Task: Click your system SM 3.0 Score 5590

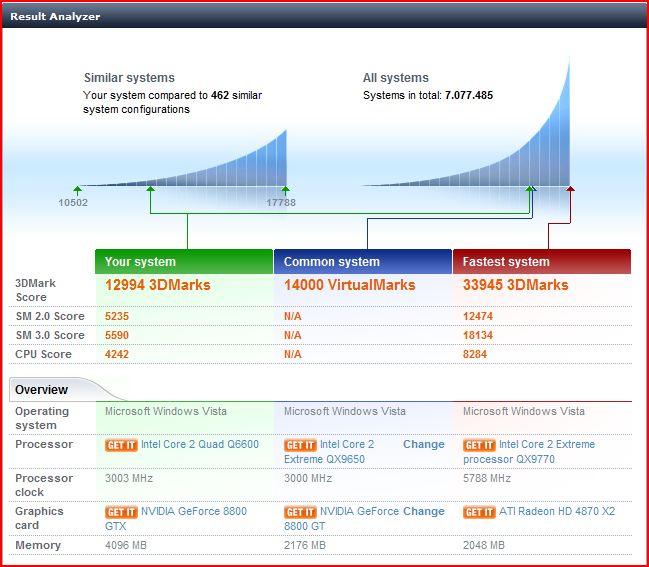Action: pyautogui.click(x=117, y=336)
